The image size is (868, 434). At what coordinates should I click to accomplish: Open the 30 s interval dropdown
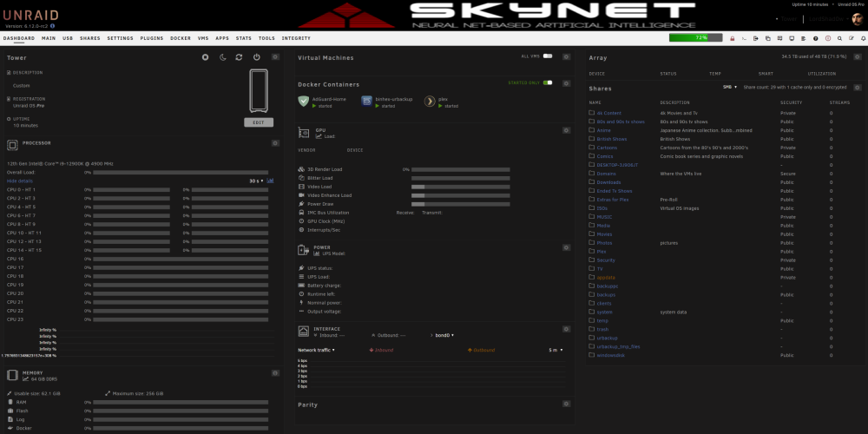[x=256, y=181]
